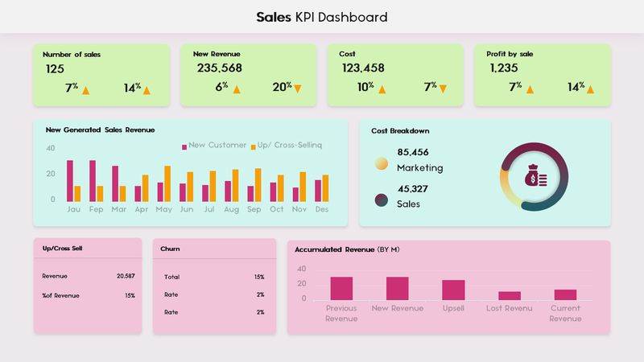The height and width of the screenshot is (362, 644).
Task: Click the New Revenue bar in Accumulated Revenue
Action: point(397,288)
